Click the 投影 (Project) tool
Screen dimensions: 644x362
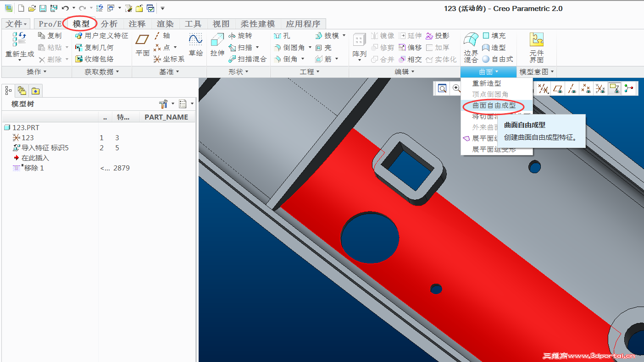pyautogui.click(x=438, y=36)
